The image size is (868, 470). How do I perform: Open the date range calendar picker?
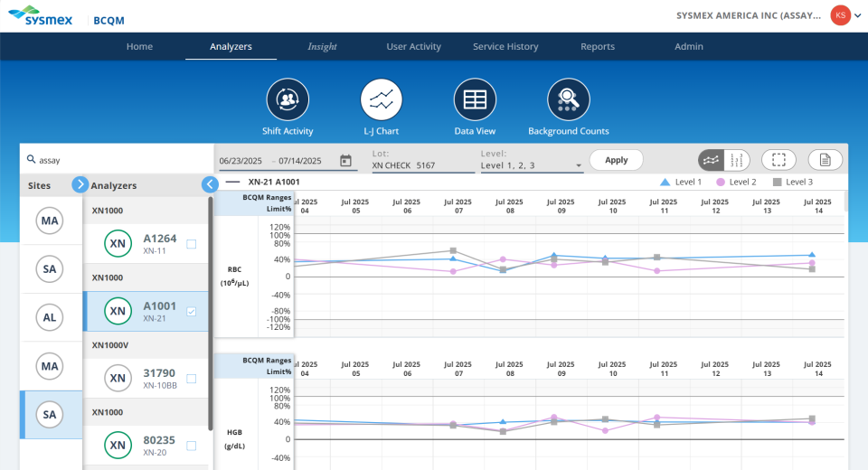coord(345,161)
